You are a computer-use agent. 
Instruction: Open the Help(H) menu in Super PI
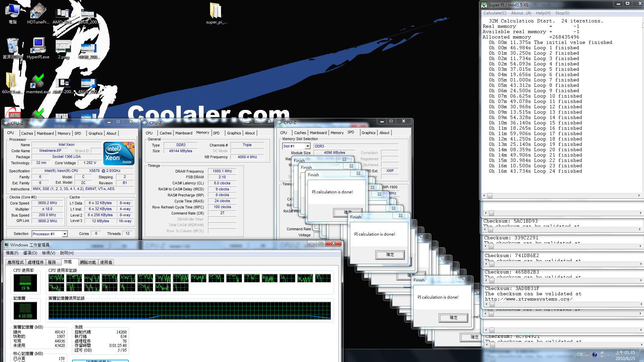[x=543, y=13]
